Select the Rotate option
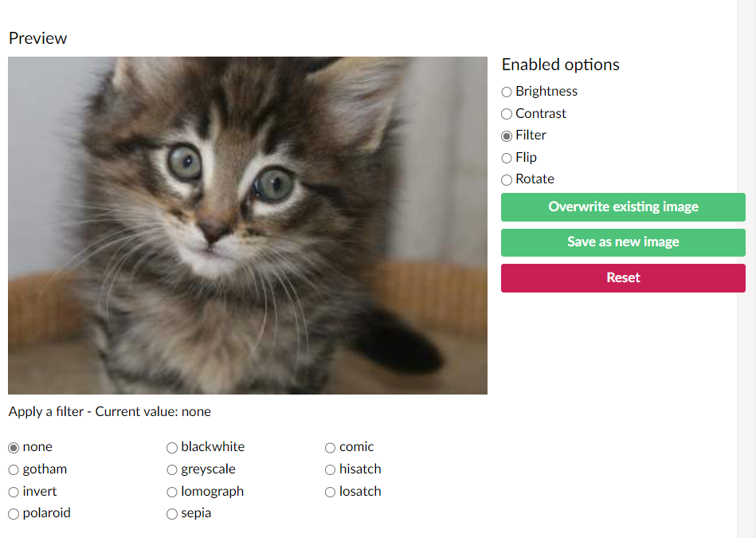This screenshot has width=756, height=538. 507,180
